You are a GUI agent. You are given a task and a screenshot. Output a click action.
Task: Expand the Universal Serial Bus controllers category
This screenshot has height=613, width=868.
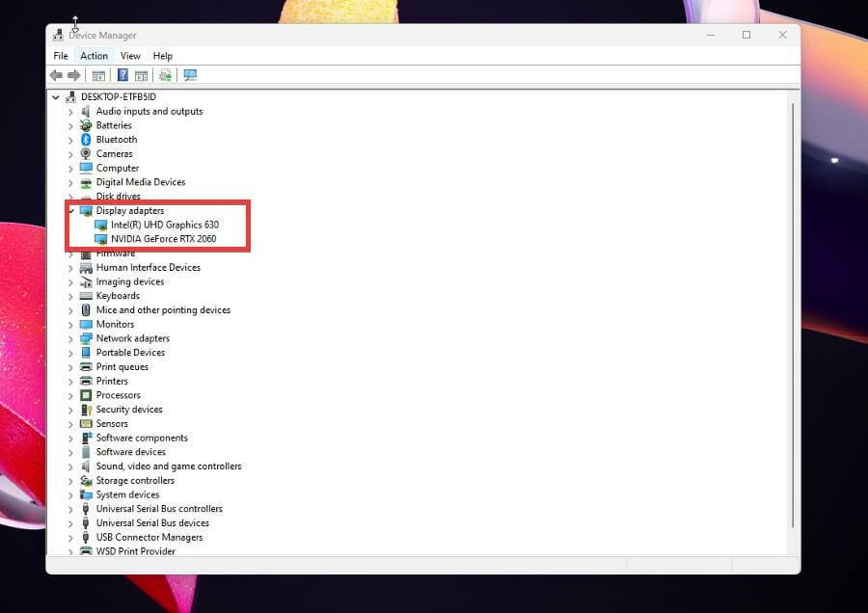click(x=68, y=508)
